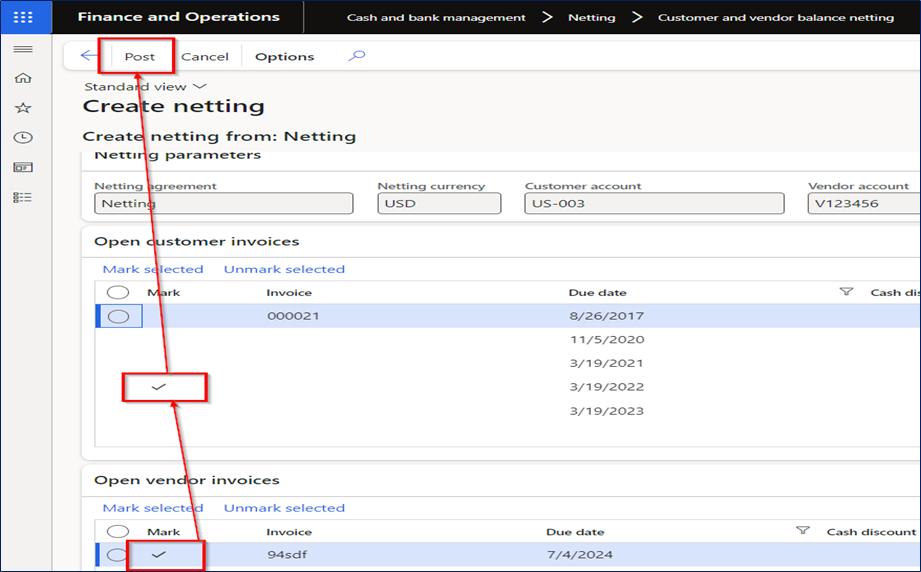Go to the Home icon in sidebar
The image size is (921, 572).
pos(23,78)
